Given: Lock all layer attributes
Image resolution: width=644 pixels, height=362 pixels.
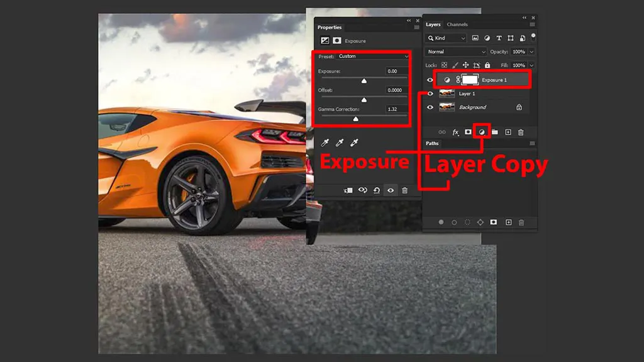Looking at the screenshot, I should [x=487, y=65].
